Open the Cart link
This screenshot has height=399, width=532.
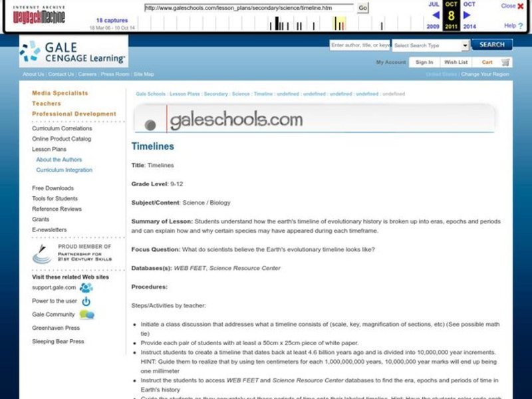pyautogui.click(x=487, y=62)
